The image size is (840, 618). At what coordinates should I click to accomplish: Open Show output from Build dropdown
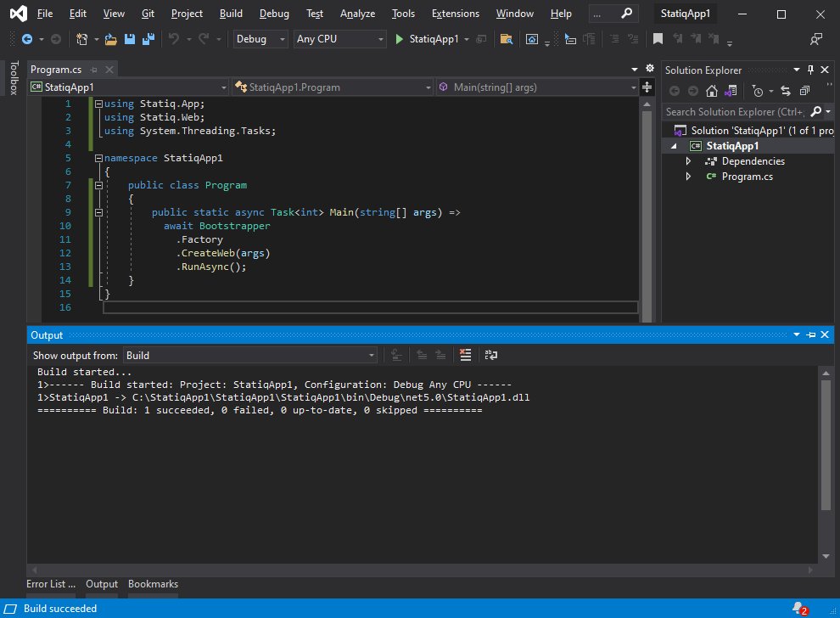tap(250, 356)
